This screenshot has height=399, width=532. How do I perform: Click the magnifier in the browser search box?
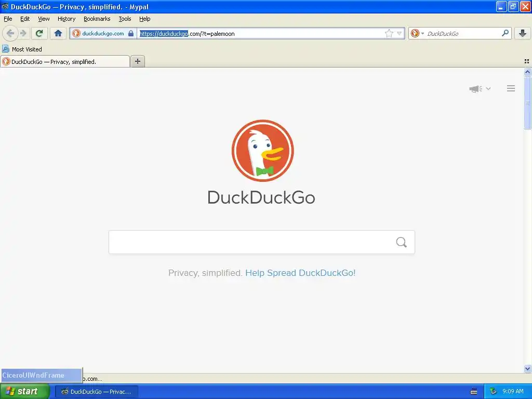click(505, 33)
